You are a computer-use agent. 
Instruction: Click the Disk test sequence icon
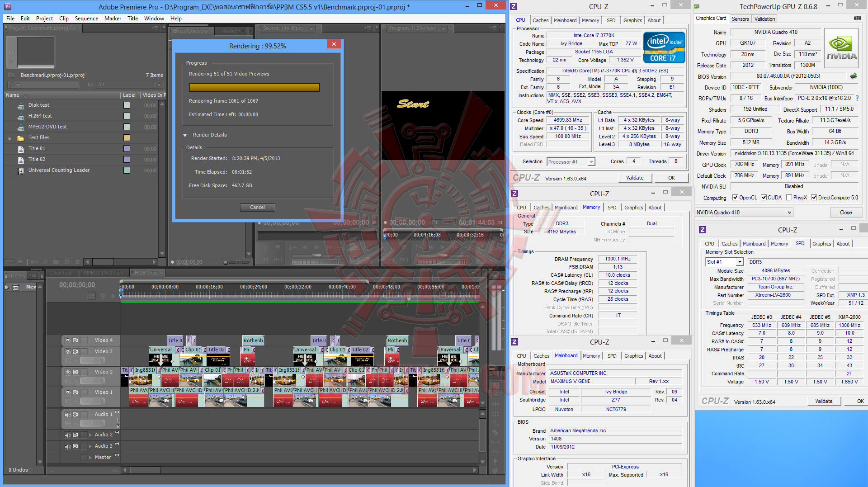[21, 105]
